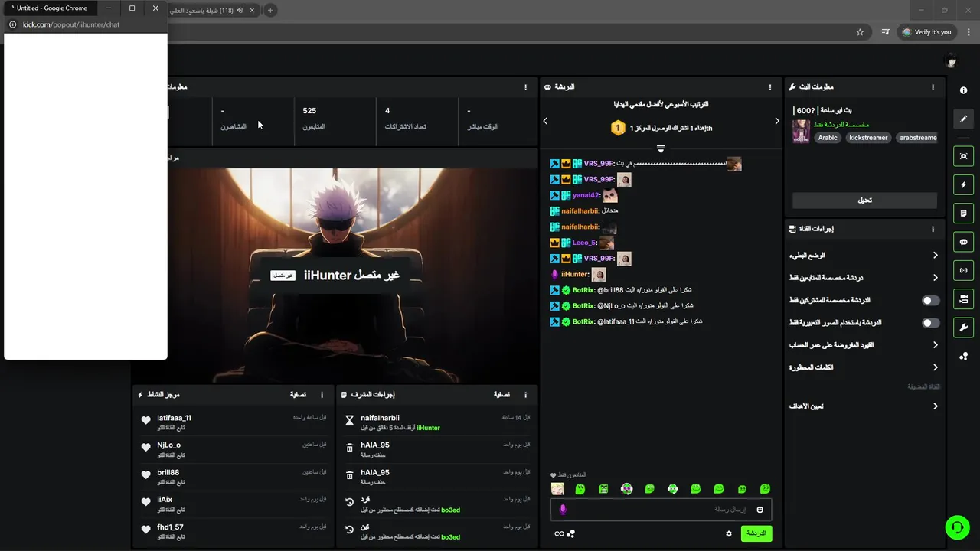Open the green headset support button
Viewport: 980px width, 551px height.
(956, 527)
